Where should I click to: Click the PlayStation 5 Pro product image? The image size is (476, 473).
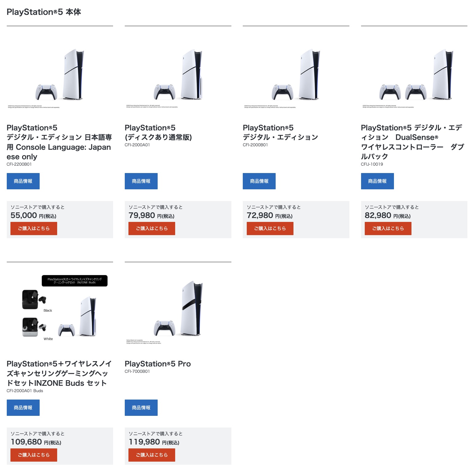pos(178,310)
